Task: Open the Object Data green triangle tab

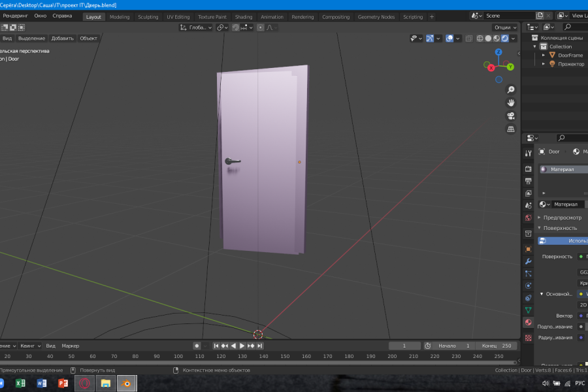Action: (x=528, y=310)
